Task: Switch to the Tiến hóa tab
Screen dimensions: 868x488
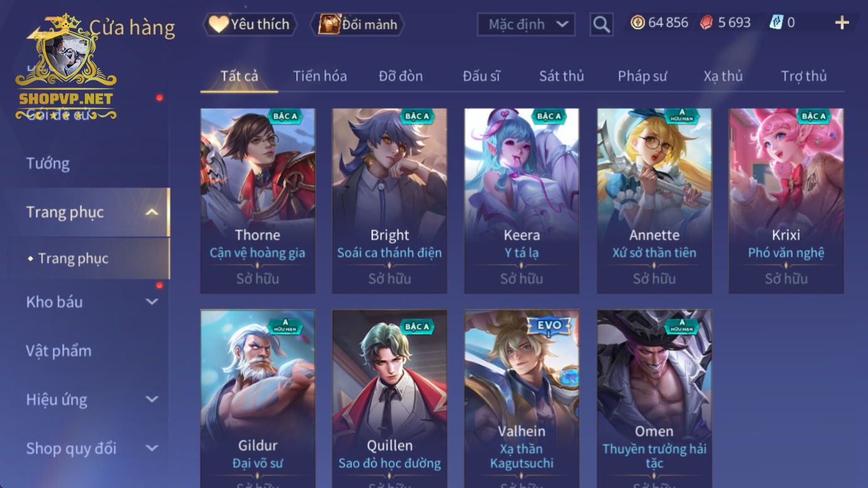Action: click(x=320, y=76)
